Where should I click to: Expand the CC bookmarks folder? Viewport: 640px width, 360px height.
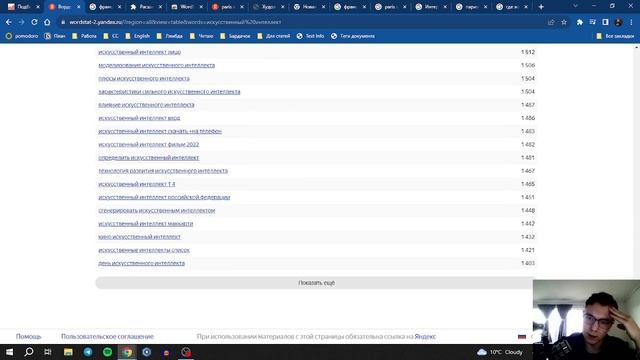pyautogui.click(x=111, y=36)
